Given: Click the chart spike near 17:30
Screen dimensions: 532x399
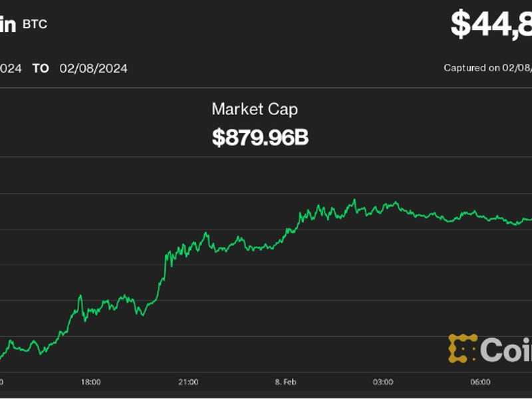Looking at the screenshot, I should 80,297.
